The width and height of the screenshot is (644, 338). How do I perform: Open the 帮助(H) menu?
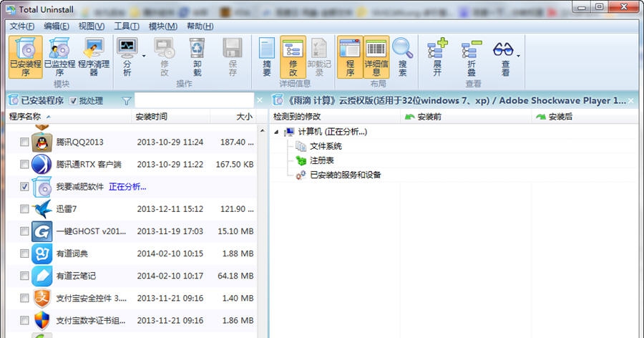200,26
